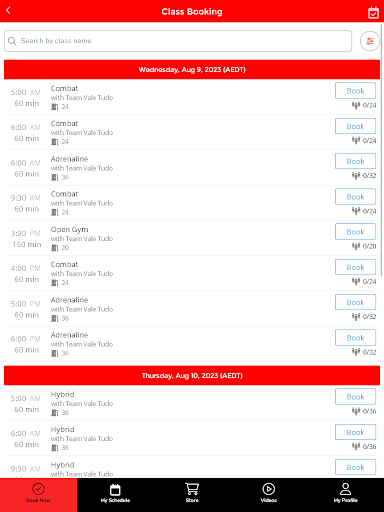Focus the Search by class name field
Screen dimensions: 384x512
[x=178, y=41]
